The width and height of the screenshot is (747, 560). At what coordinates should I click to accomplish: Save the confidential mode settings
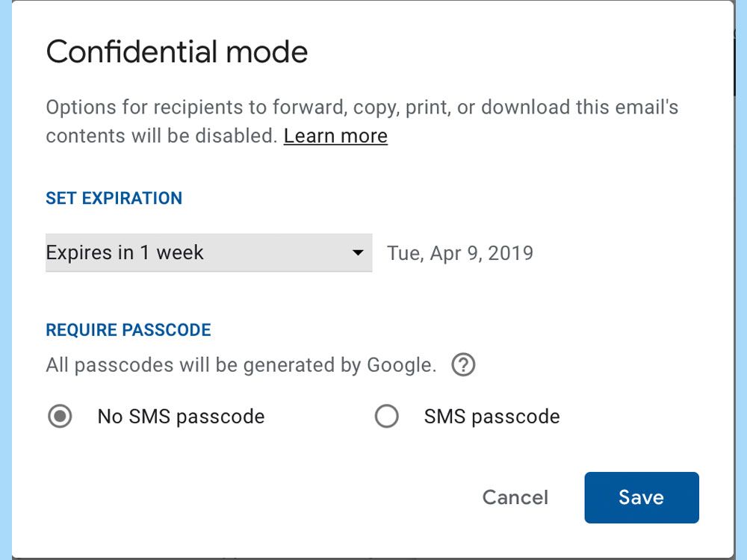(x=641, y=497)
